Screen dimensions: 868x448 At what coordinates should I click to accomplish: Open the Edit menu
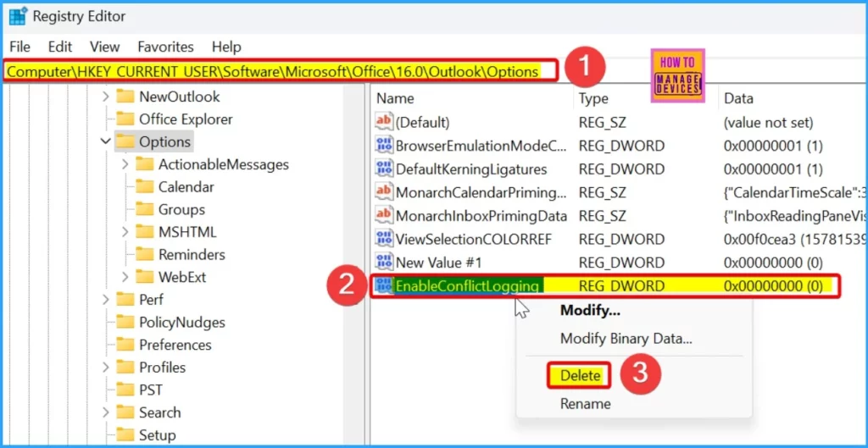(60, 47)
